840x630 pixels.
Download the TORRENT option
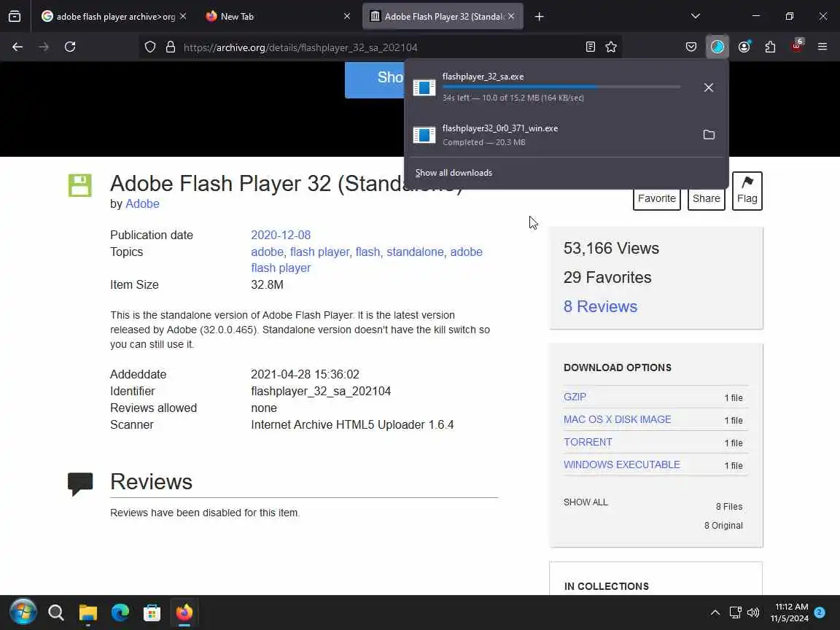(588, 442)
